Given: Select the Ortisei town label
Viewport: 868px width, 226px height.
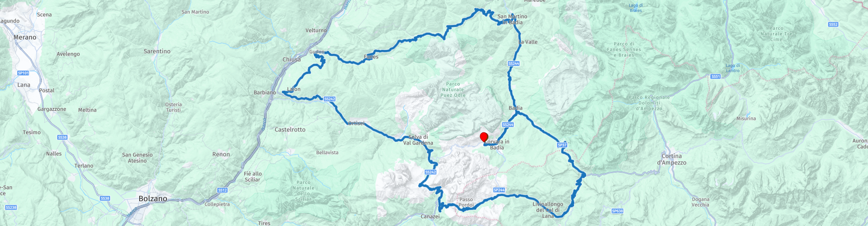Looking at the screenshot, I should click(x=356, y=123).
